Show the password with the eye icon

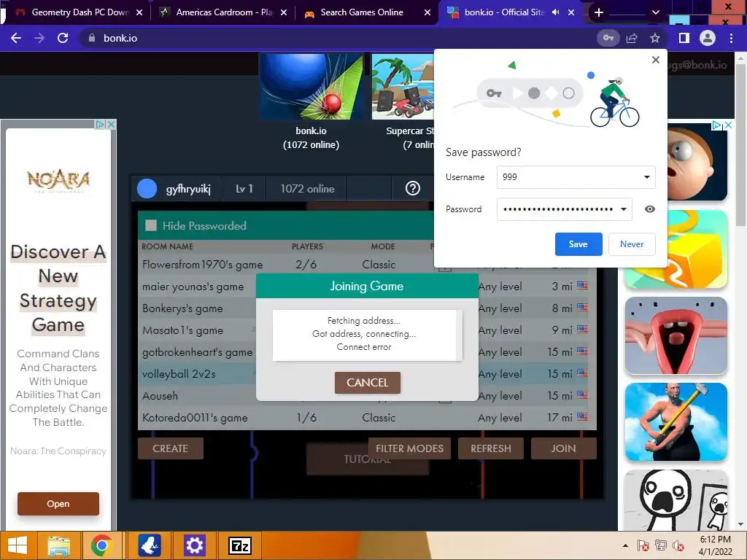tap(650, 209)
